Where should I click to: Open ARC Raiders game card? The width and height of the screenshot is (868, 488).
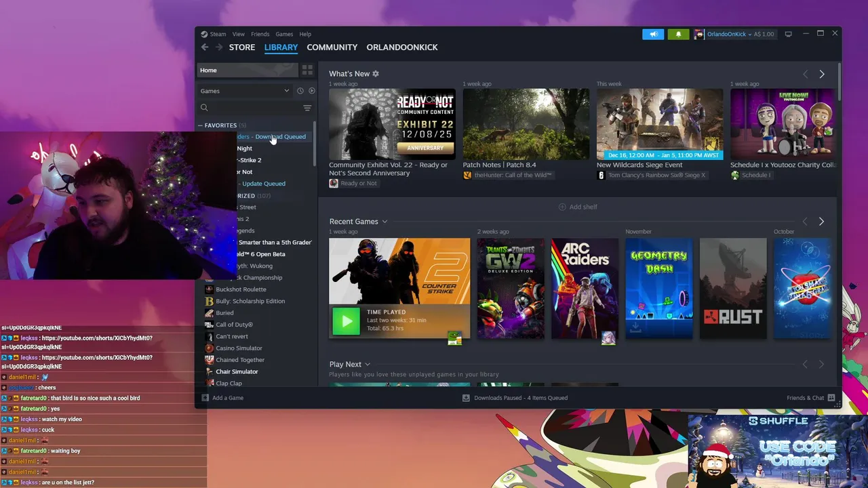point(585,288)
